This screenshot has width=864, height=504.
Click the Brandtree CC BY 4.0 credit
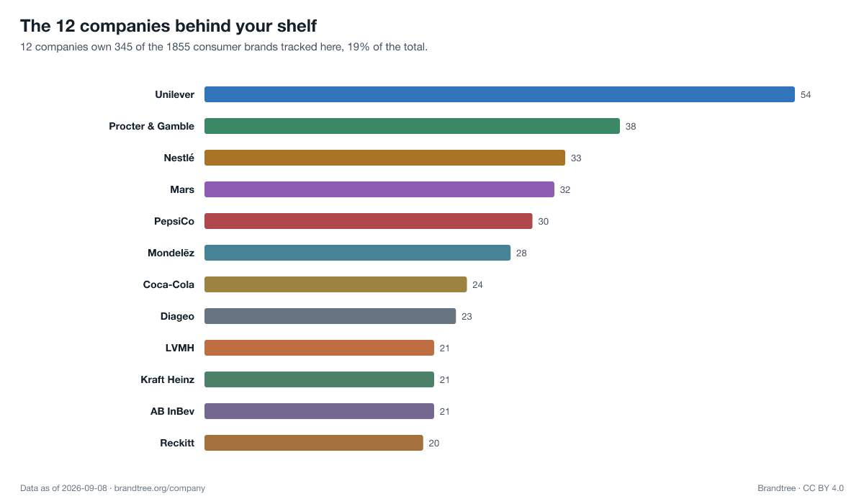tap(801, 488)
